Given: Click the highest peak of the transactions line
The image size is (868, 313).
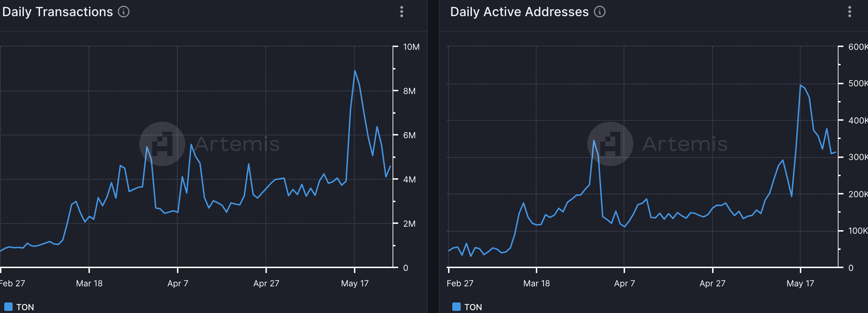Looking at the screenshot, I should pyautogui.click(x=355, y=71).
